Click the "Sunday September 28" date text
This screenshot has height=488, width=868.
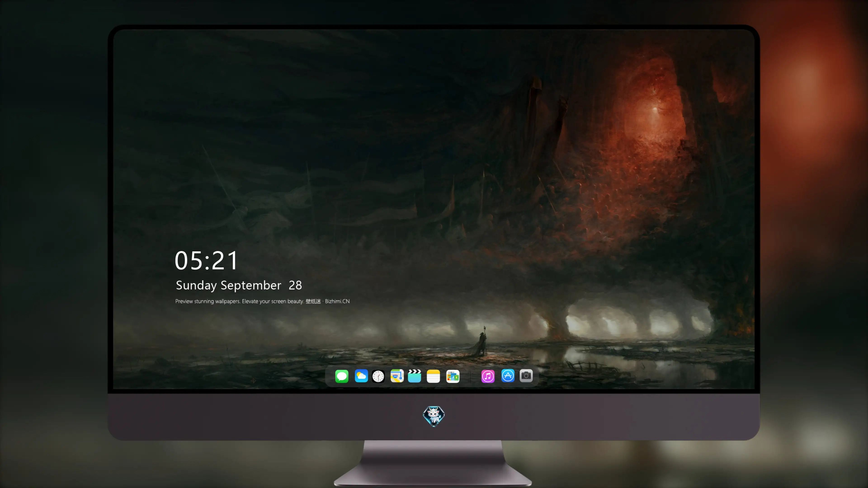point(239,285)
